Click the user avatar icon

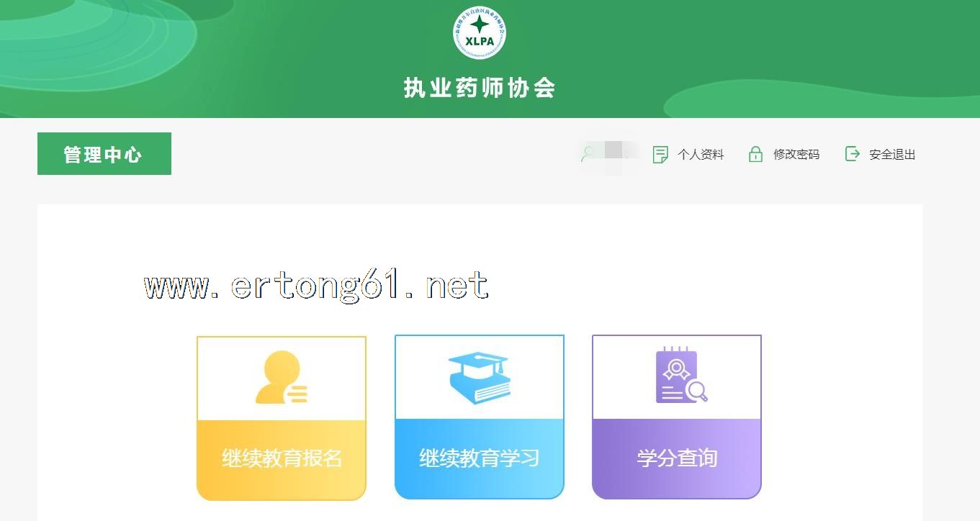(x=590, y=153)
